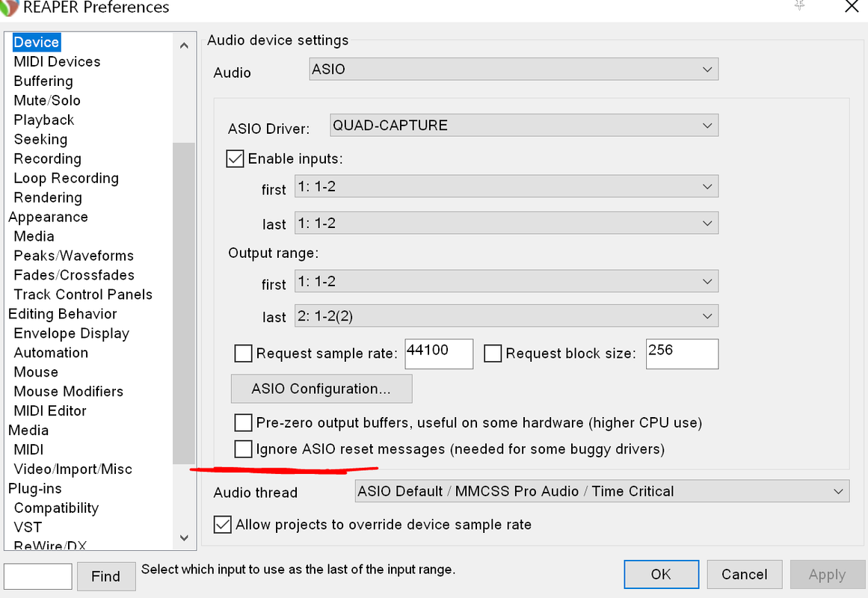Click the ASIO Configuration button
Image resolution: width=868 pixels, height=598 pixels.
click(321, 389)
